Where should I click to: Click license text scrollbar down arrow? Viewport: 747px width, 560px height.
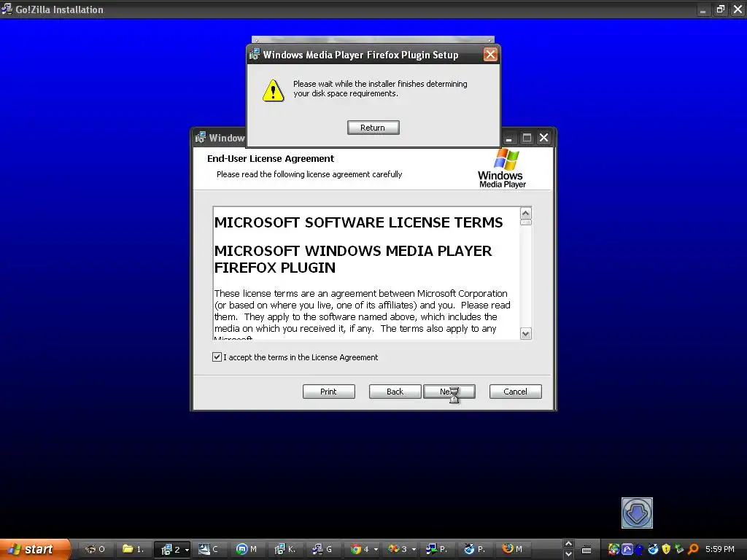(526, 333)
